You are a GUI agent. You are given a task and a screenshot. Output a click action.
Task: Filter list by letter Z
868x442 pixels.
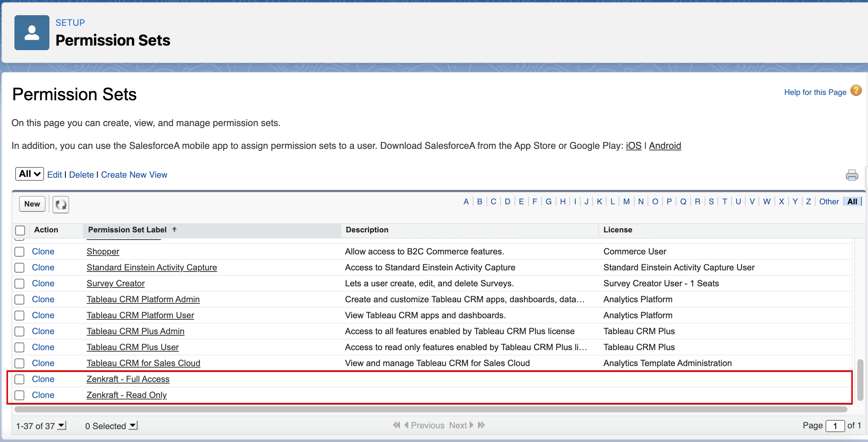[808, 202]
